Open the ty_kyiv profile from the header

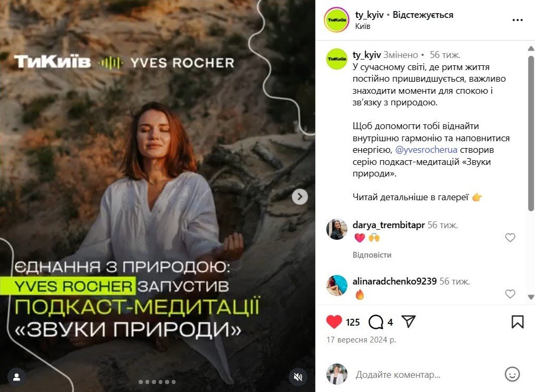point(369,15)
